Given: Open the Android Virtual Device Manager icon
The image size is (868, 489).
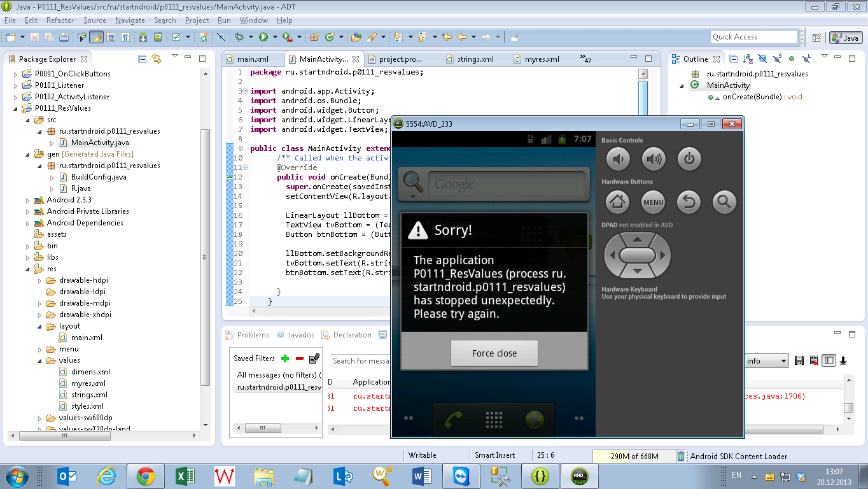Looking at the screenshot, I should (x=158, y=37).
